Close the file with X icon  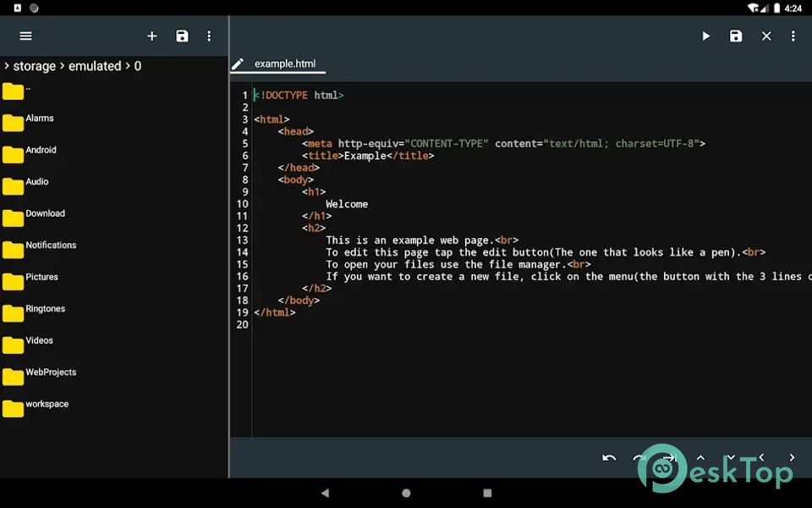(766, 36)
